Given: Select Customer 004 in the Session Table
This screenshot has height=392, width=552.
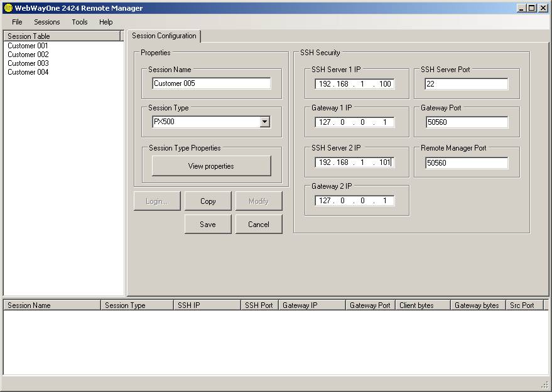Looking at the screenshot, I should click(28, 72).
